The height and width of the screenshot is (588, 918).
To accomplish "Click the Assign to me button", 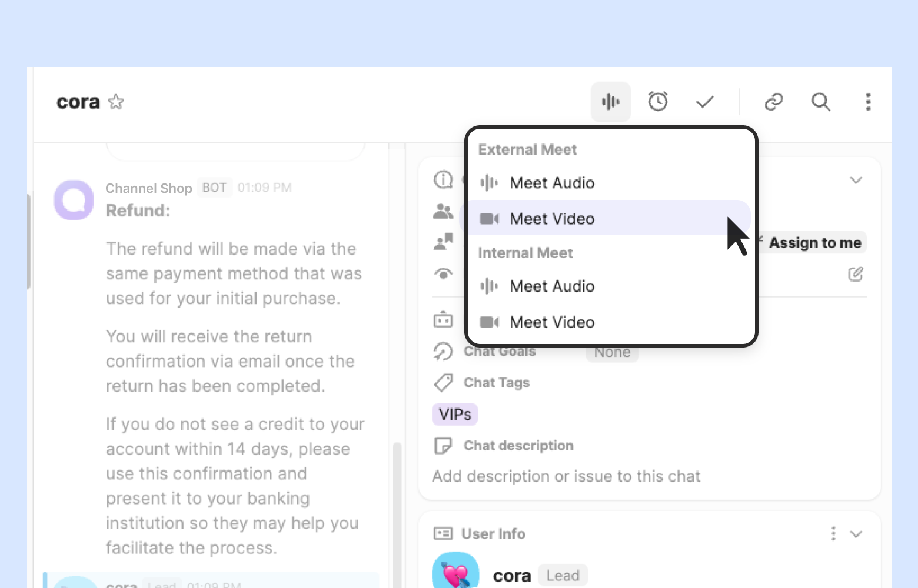I will click(x=815, y=243).
